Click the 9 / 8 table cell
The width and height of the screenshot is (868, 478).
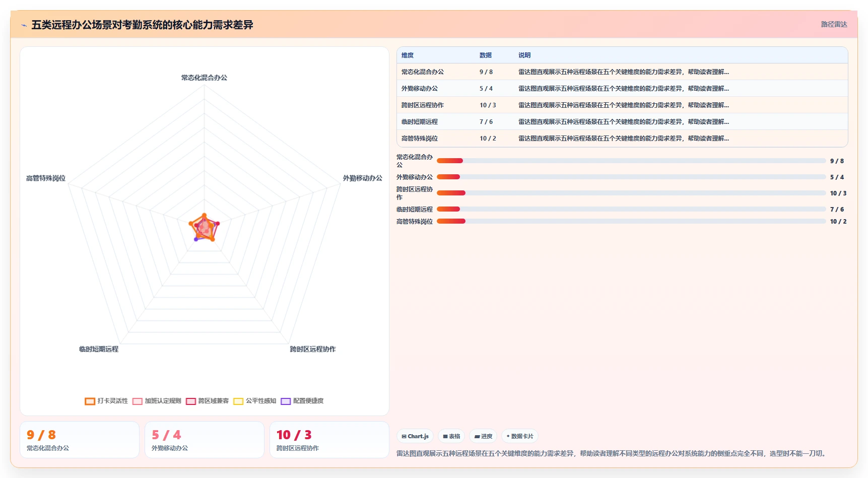[486, 72]
